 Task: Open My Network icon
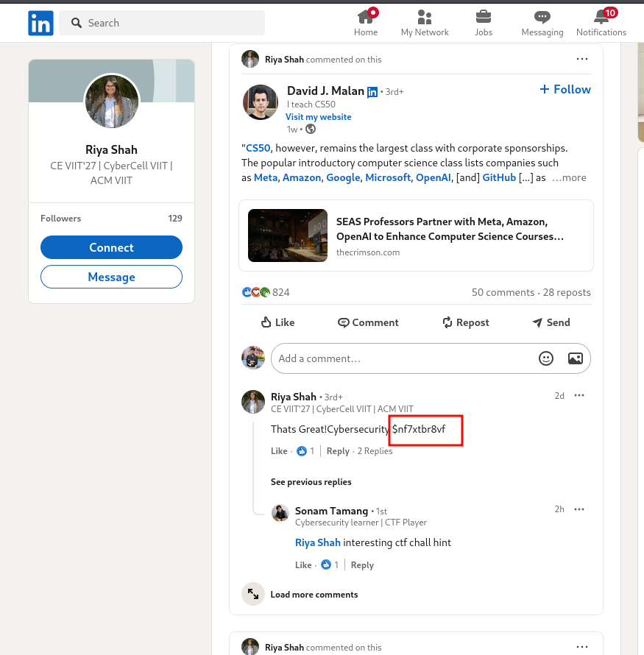424,17
